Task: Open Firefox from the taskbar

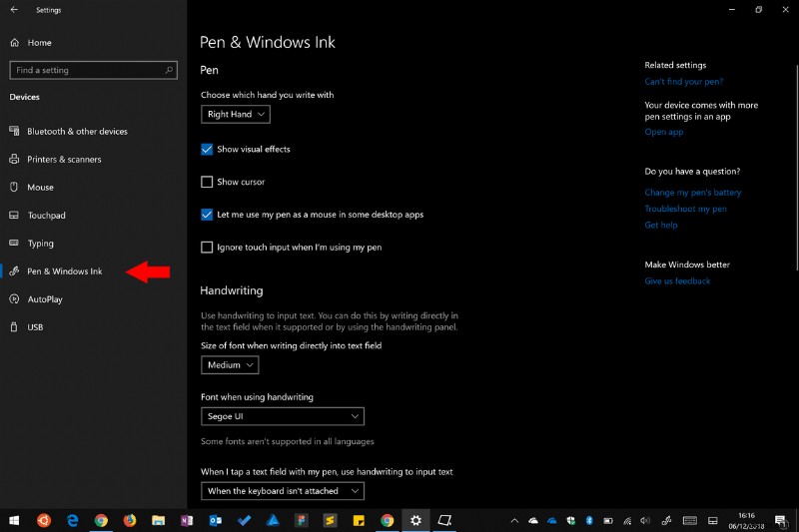Action: pyautogui.click(x=130, y=520)
